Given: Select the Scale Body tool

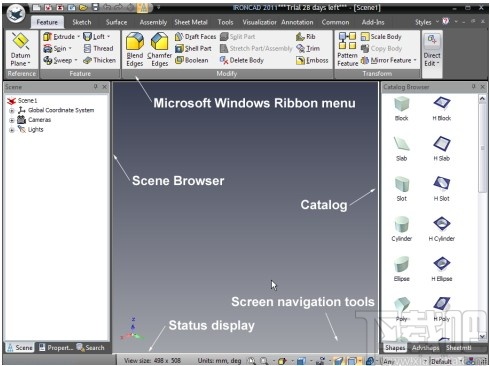Looking at the screenshot, I should click(x=381, y=36).
